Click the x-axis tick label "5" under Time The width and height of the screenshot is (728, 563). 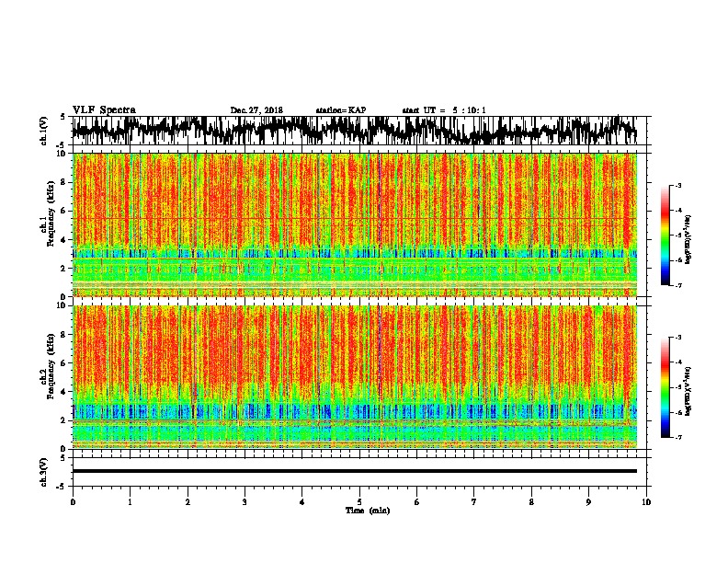coord(359,501)
